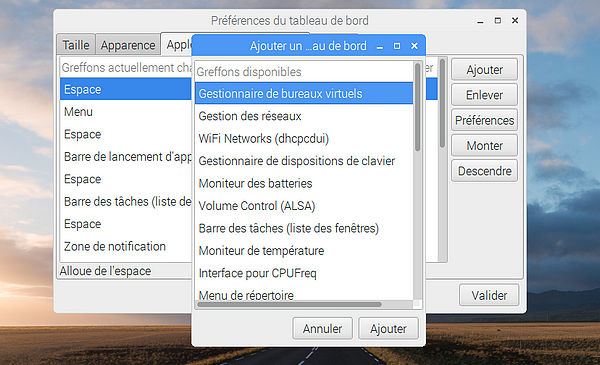The image size is (600, 365).
Task: Click the Greffons disponibles column header
Action: click(x=304, y=72)
